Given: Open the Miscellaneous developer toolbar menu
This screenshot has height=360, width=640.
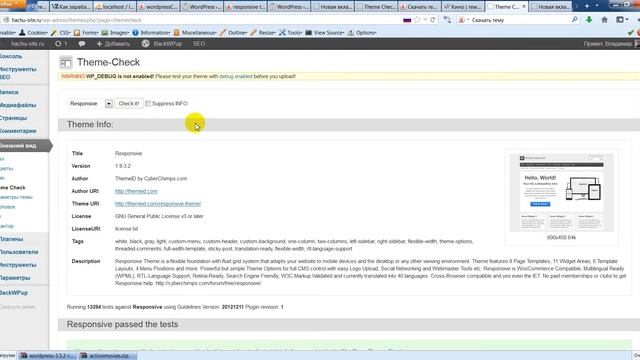Looking at the screenshot, I should click(195, 33).
